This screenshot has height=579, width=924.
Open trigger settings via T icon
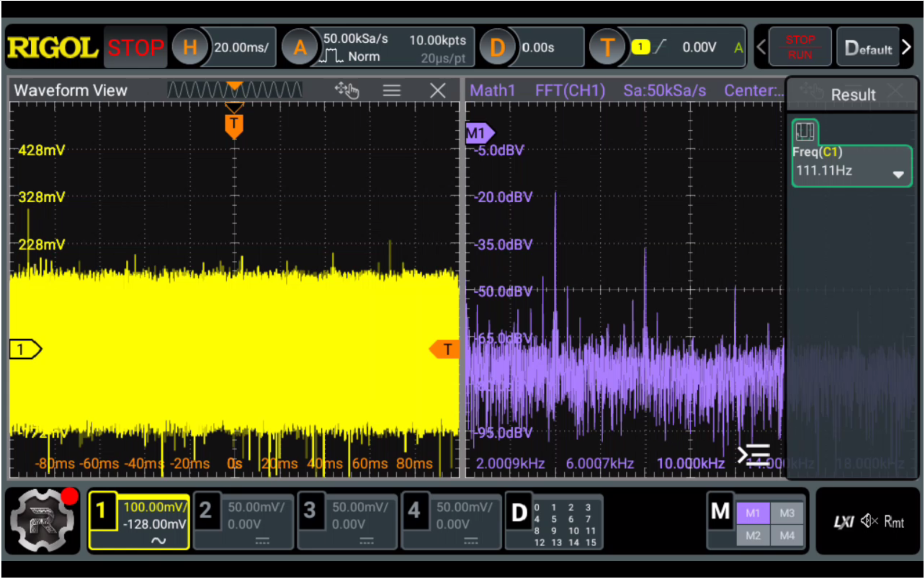pos(608,47)
